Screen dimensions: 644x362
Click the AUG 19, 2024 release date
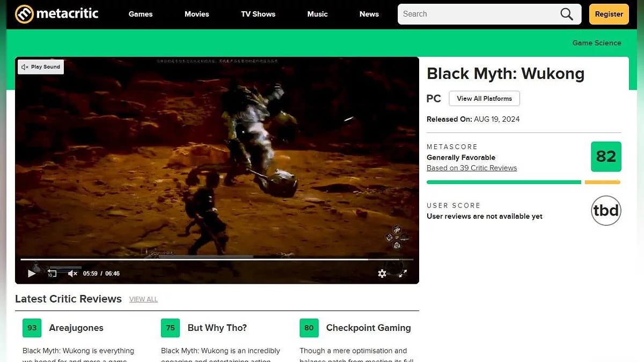click(x=497, y=119)
